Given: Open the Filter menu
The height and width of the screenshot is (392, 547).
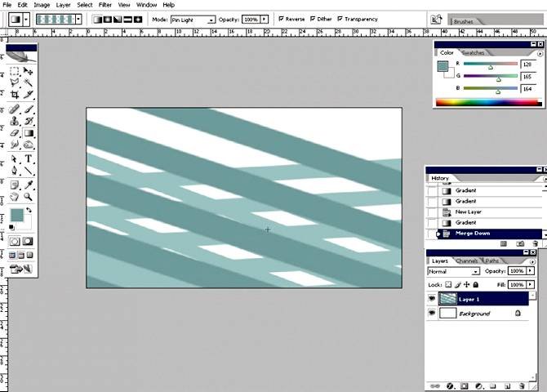Looking at the screenshot, I should tap(105, 5).
